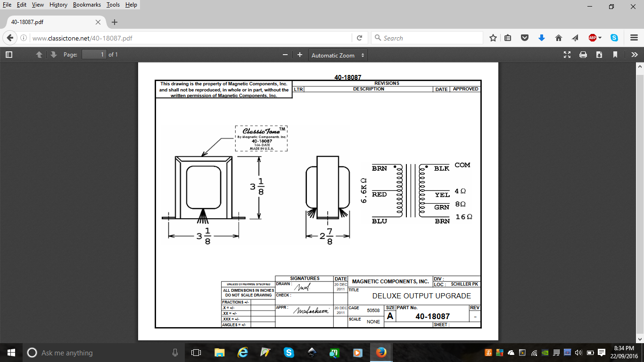Show site information icon in address bar
Viewport: 644px width, 362px height.
tap(24, 38)
